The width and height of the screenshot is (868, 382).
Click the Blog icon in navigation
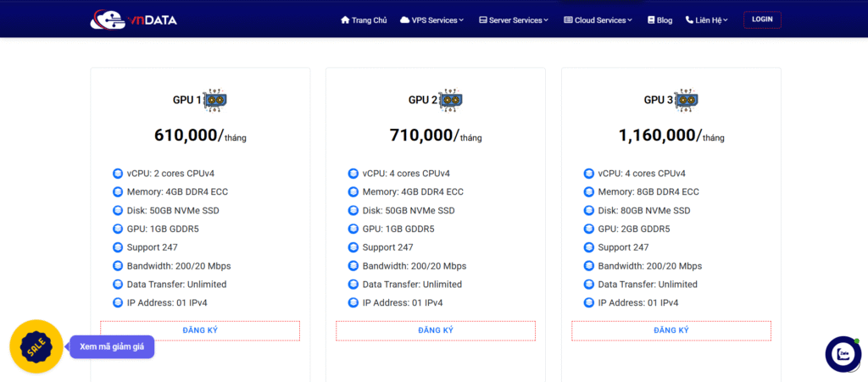click(651, 20)
